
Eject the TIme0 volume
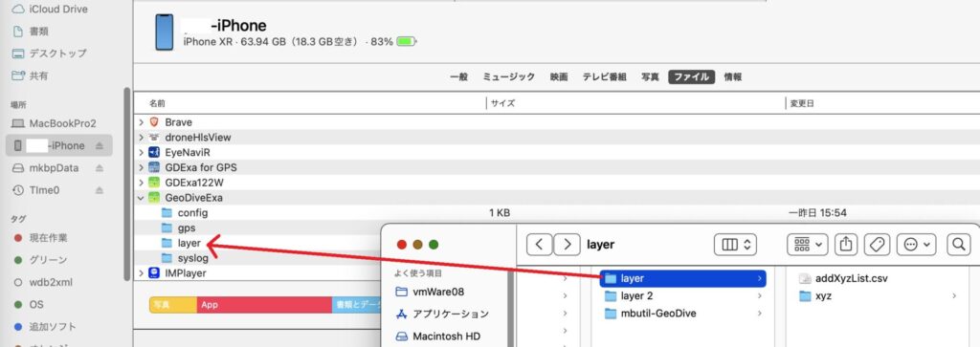tap(99, 190)
